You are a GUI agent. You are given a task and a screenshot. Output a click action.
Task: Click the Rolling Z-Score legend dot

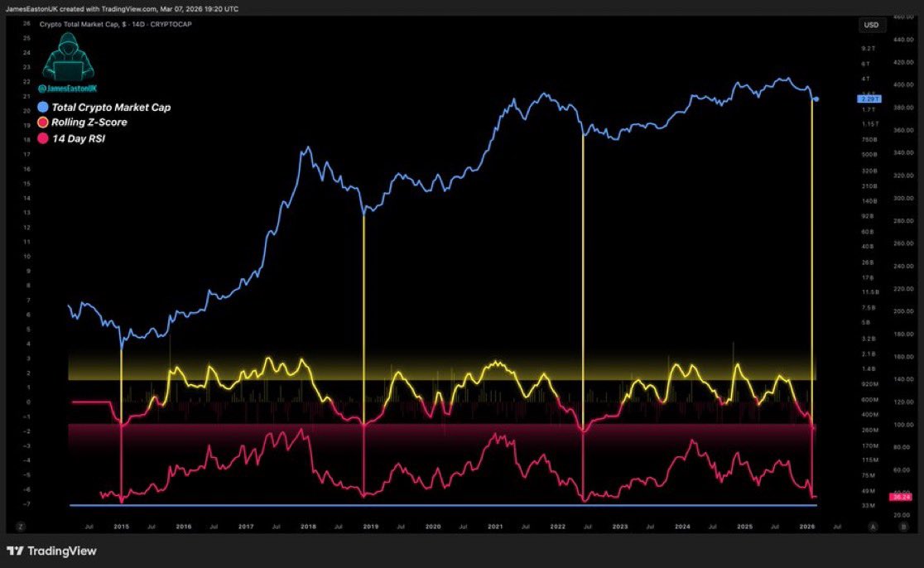[x=43, y=123]
